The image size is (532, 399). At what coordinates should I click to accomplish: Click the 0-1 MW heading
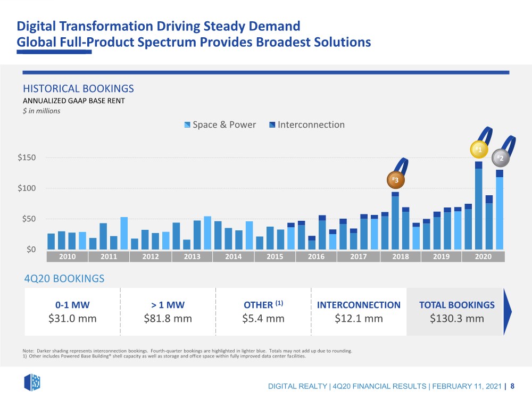(x=72, y=305)
